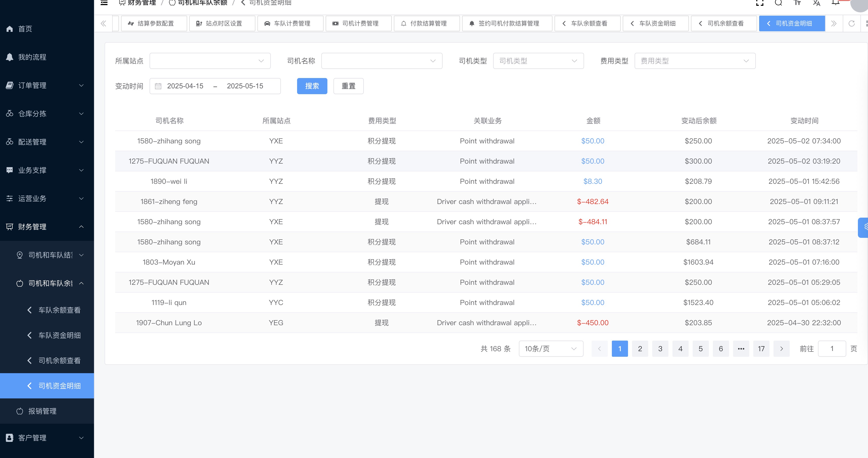Click the calendar icon in date range

click(x=158, y=86)
